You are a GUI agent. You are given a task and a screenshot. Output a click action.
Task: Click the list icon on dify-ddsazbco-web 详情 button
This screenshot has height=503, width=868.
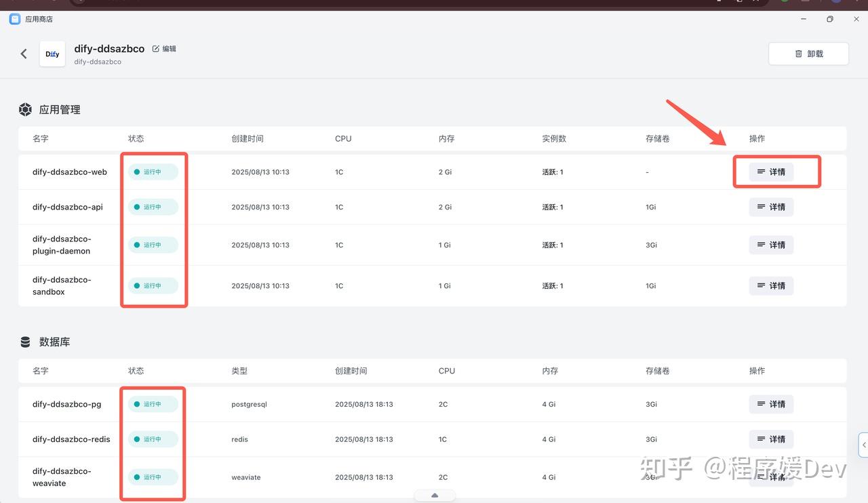(x=762, y=172)
